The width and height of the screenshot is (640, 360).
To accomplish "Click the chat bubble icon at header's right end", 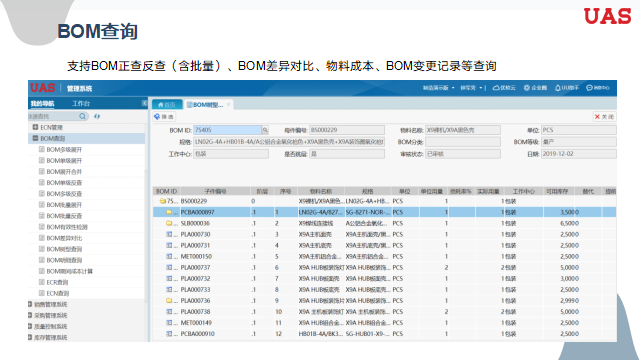I will click(589, 88).
